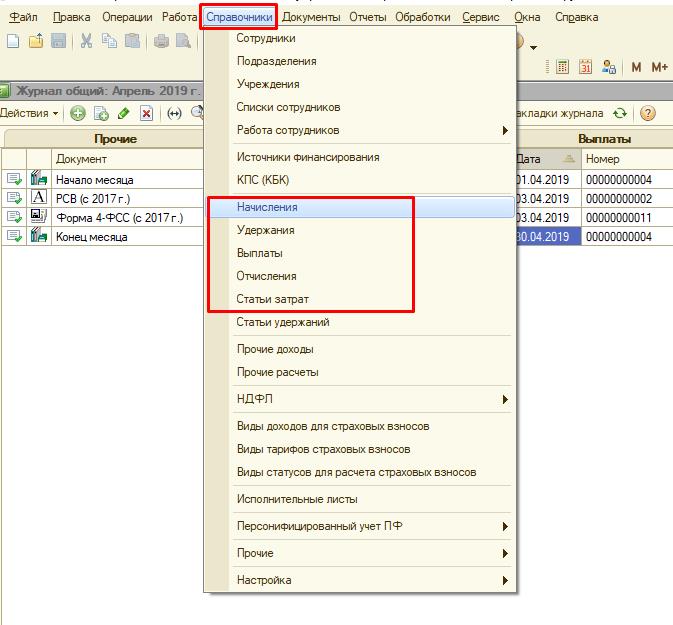Click the red X delete mark icon
This screenshot has width=673, height=625.
pos(146,114)
